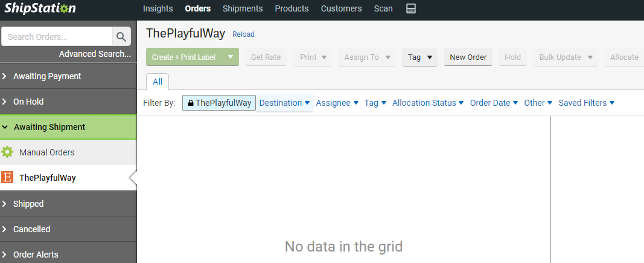Viewport: 644px width, 263px height.
Task: Open the Bulk Update dropdown
Action: 566,57
